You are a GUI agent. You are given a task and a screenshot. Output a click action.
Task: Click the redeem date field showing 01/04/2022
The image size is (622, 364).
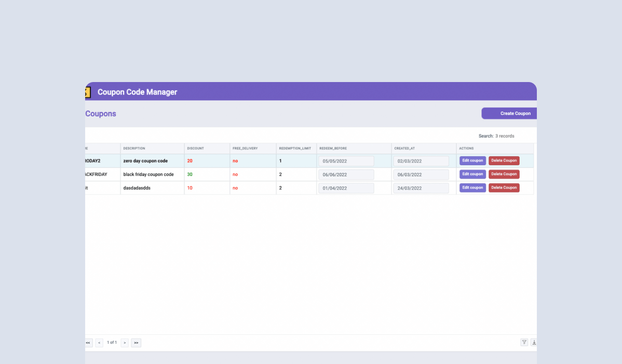click(346, 187)
